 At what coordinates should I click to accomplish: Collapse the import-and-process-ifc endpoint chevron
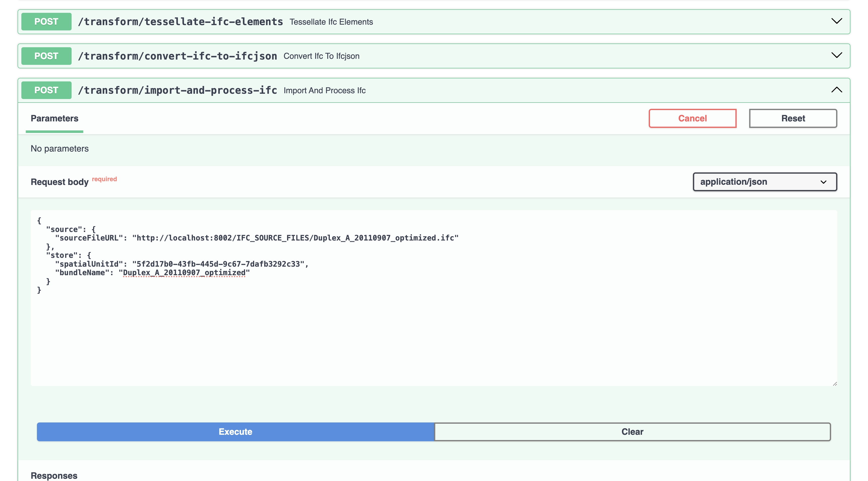coord(836,90)
